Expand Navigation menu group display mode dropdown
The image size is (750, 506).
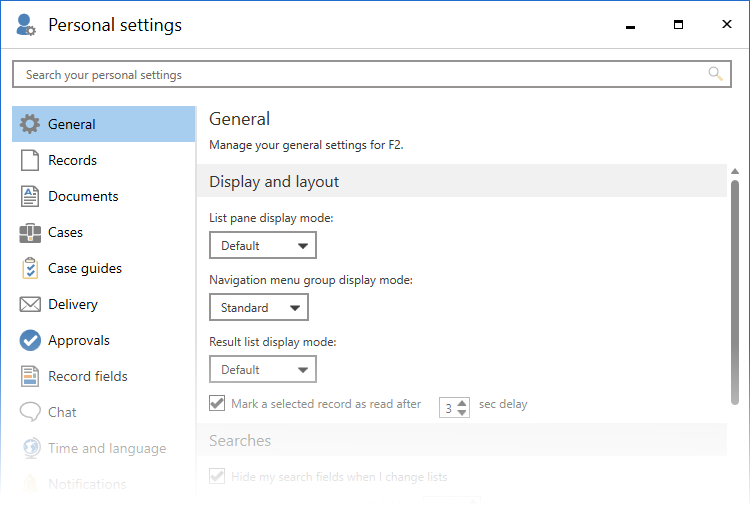click(x=259, y=308)
